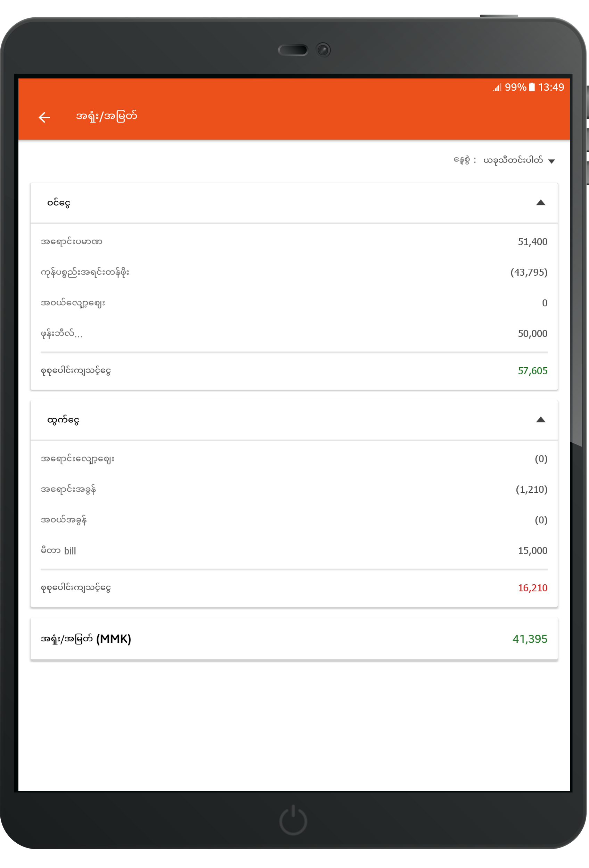Select the အရောင်းပမာဏ row

point(294,242)
